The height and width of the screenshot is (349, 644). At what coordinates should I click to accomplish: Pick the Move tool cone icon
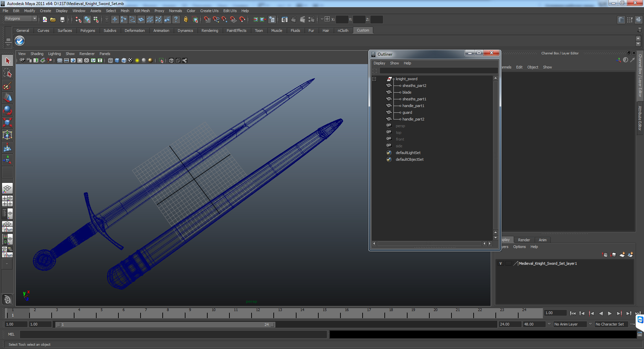click(7, 98)
